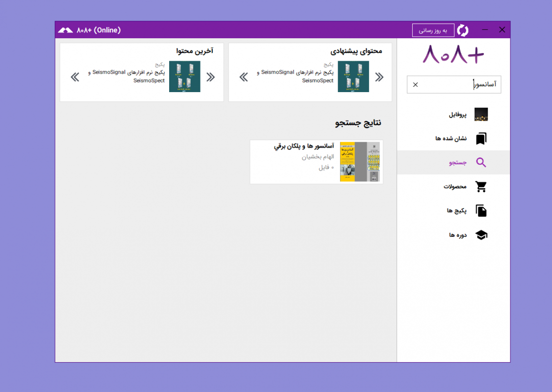This screenshot has height=392, width=552.
Task: Open shopping cart محصولات icon
Action: click(x=481, y=187)
